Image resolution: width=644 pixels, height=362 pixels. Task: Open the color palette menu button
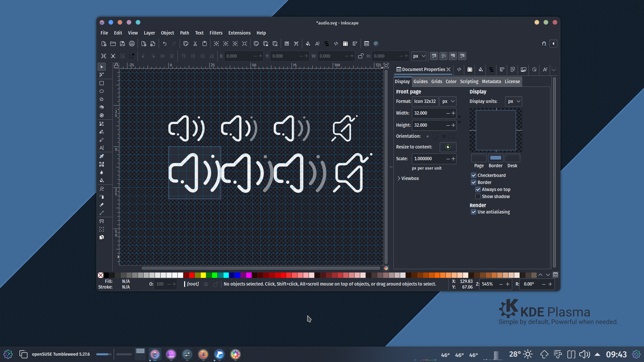[555, 275]
